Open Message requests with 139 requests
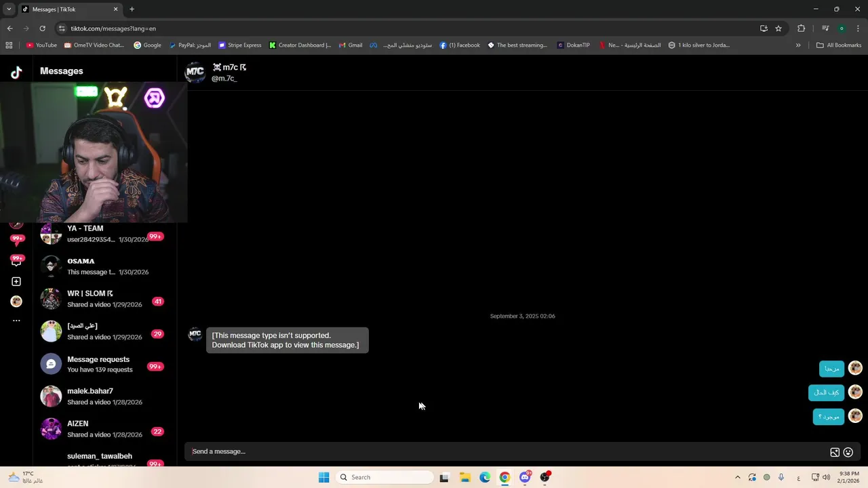This screenshot has height=488, width=868. pos(105,364)
